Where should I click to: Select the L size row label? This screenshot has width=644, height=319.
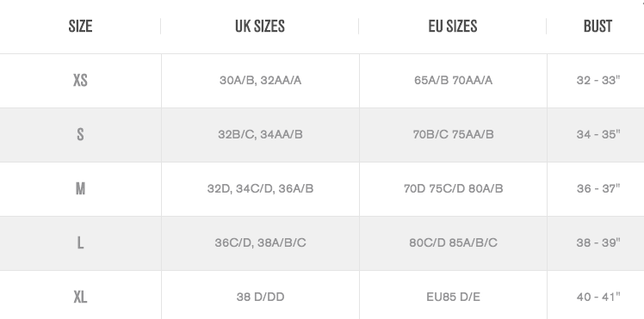(80, 242)
